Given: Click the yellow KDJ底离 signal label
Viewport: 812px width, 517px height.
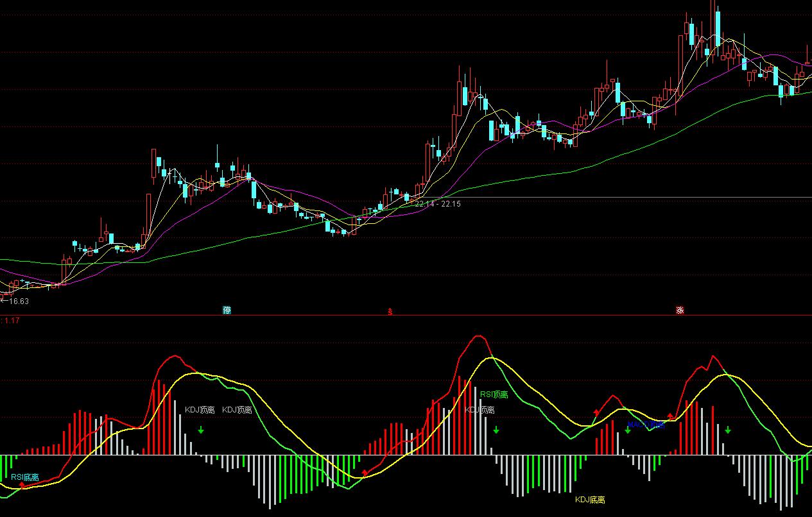Looking at the screenshot, I should tap(589, 499).
